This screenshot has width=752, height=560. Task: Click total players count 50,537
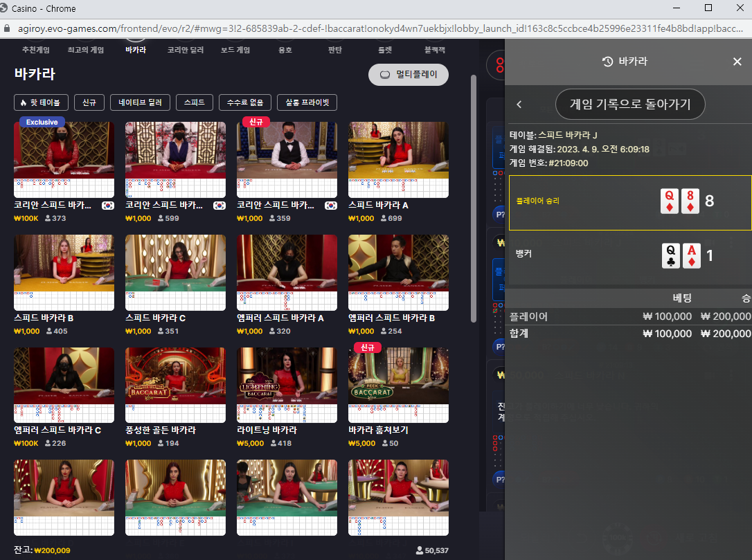click(x=436, y=550)
